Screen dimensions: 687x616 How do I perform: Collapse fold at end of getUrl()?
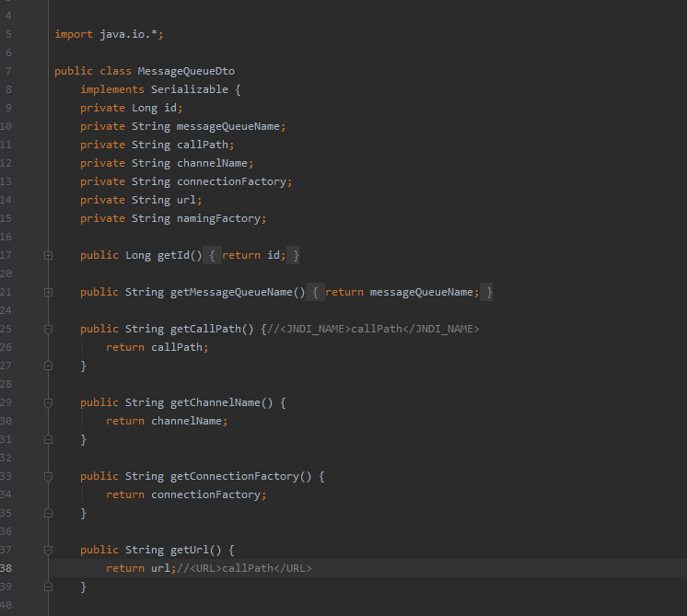[49, 587]
